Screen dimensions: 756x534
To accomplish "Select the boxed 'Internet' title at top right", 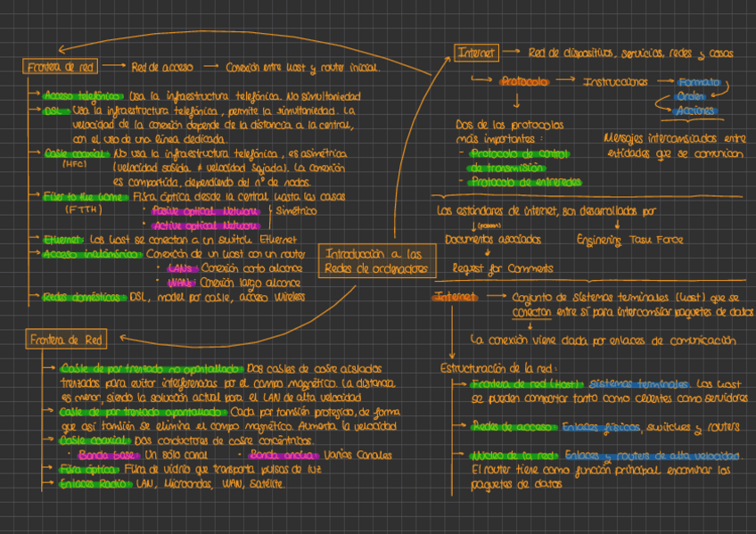I will click(476, 53).
